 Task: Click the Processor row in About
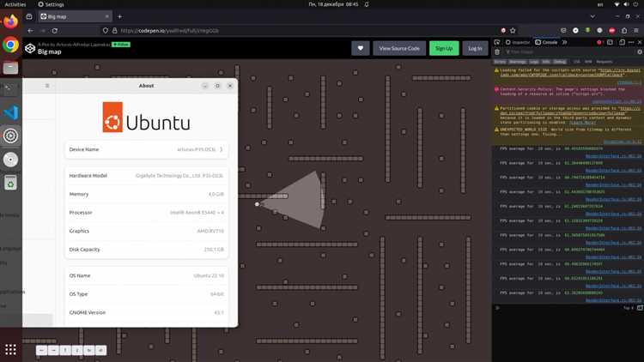coord(146,213)
